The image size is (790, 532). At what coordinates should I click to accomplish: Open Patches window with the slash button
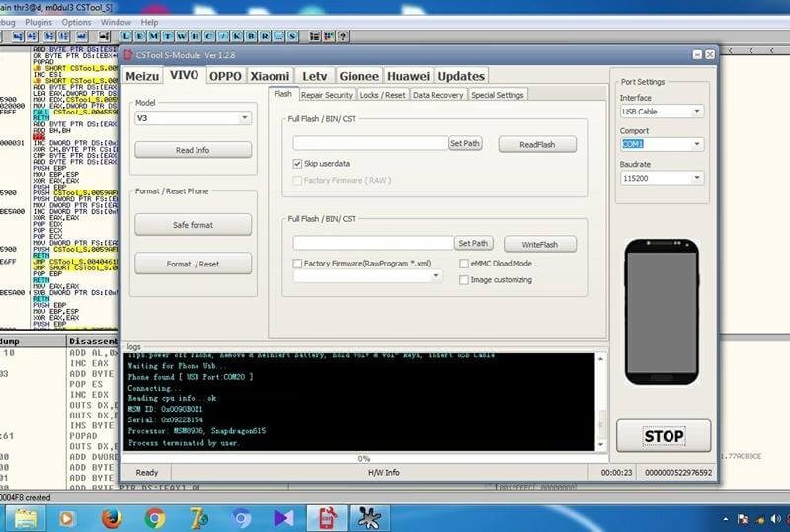point(223,37)
